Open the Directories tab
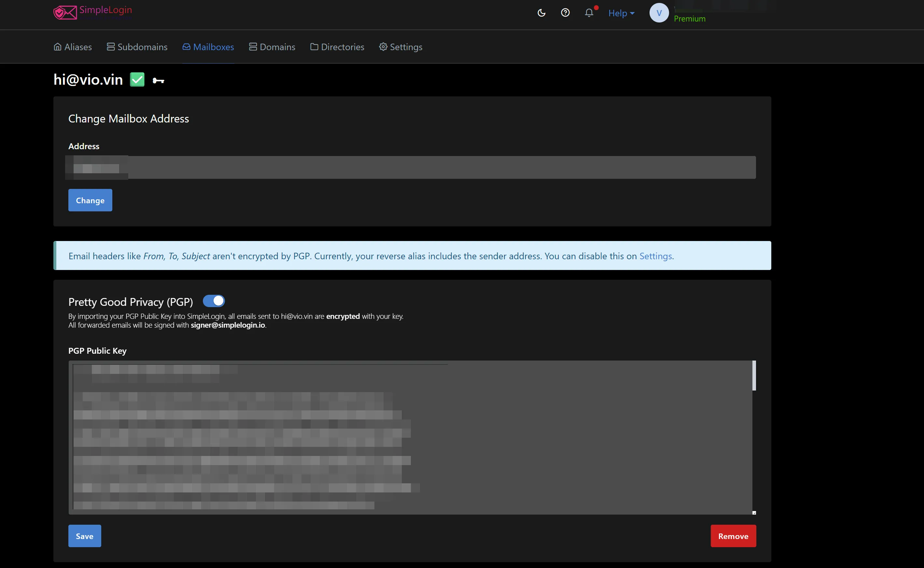 (337, 47)
